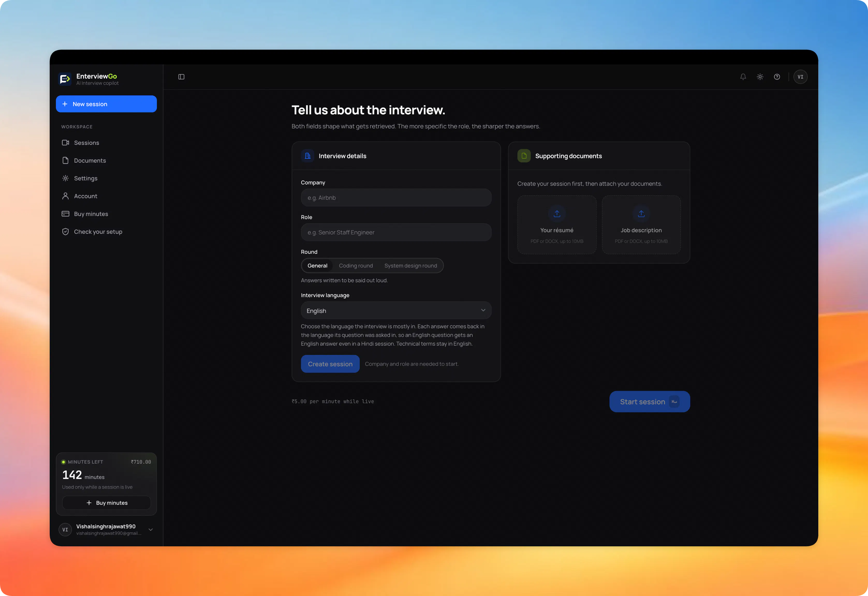The image size is (868, 596).
Task: Click the AI Interview copilot tagline
Action: coord(97,83)
